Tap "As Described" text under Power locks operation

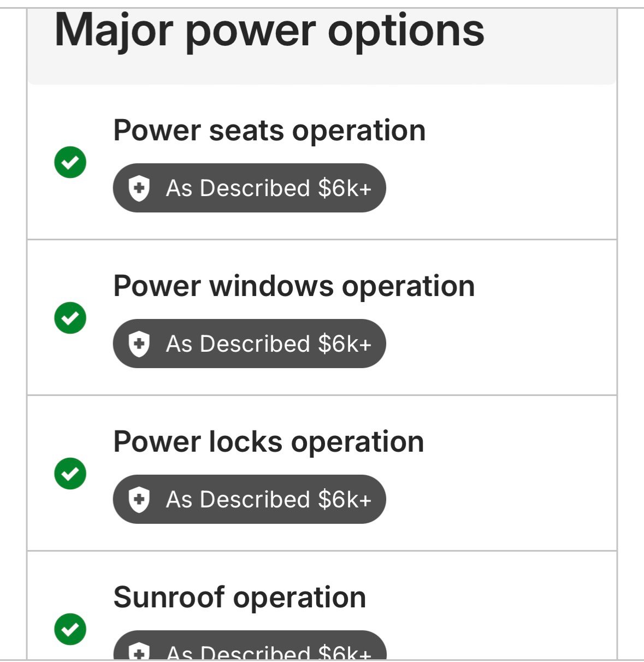pyautogui.click(x=238, y=500)
